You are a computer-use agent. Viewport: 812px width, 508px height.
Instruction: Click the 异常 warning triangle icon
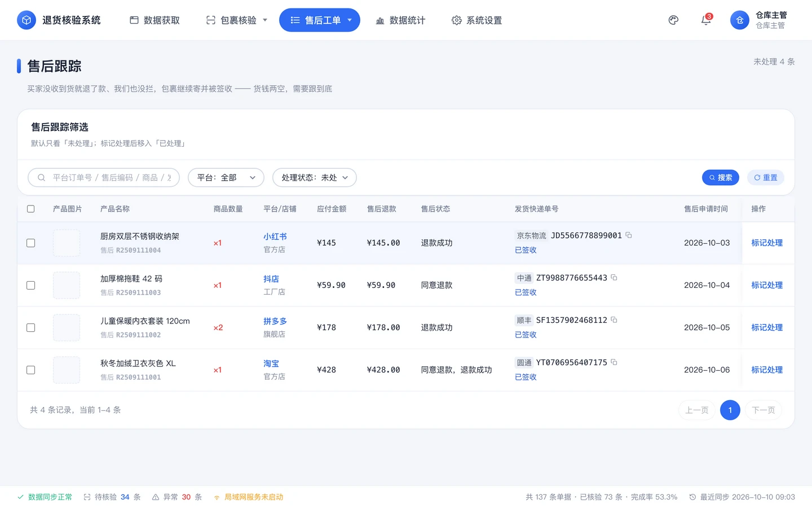pyautogui.click(x=156, y=497)
